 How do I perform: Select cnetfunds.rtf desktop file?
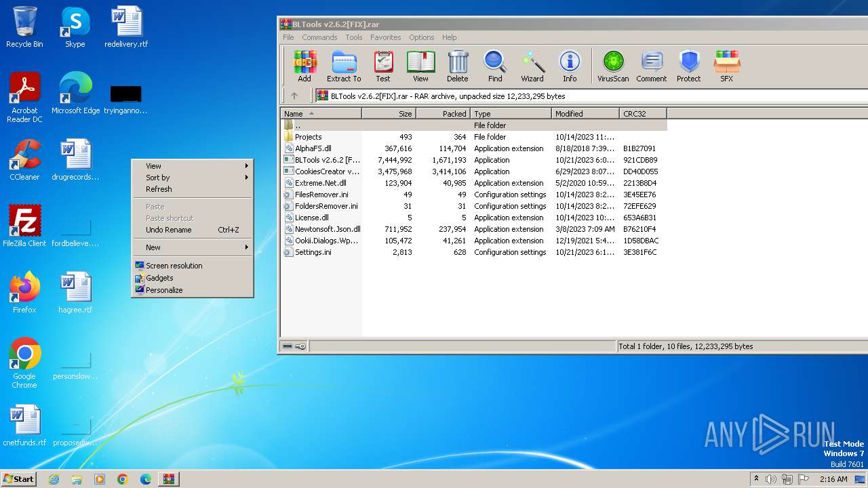coord(24,426)
